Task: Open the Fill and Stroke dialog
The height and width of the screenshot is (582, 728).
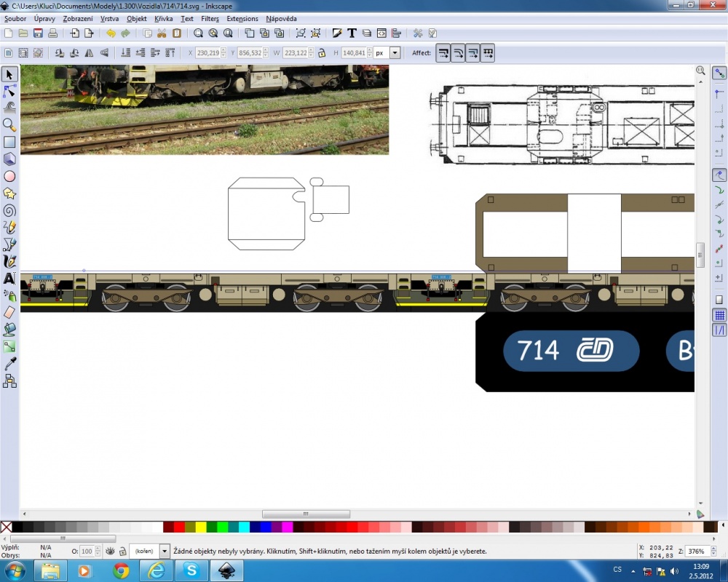Action: [x=336, y=33]
